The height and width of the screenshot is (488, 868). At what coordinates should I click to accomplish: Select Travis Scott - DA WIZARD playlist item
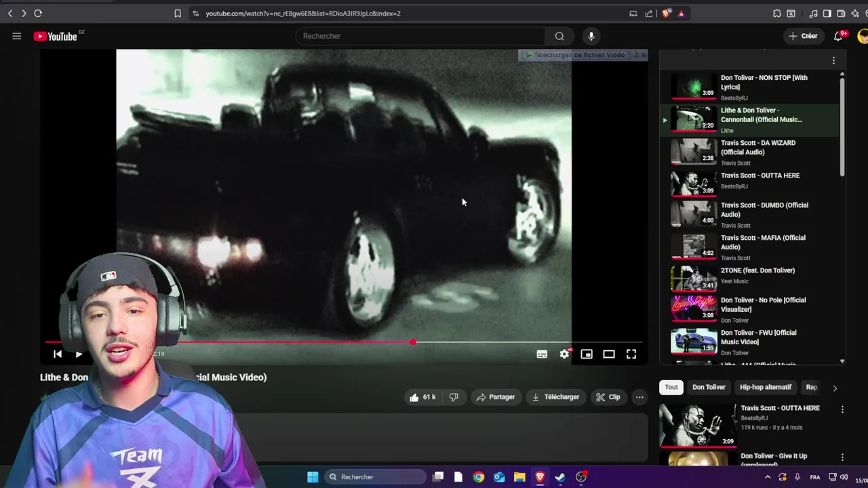[749, 152]
